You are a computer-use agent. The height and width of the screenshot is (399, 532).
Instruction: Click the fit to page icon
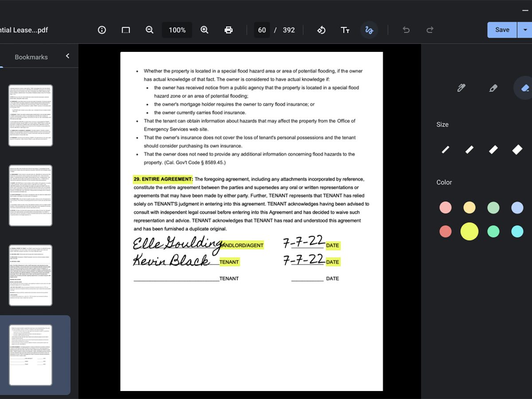tap(126, 30)
